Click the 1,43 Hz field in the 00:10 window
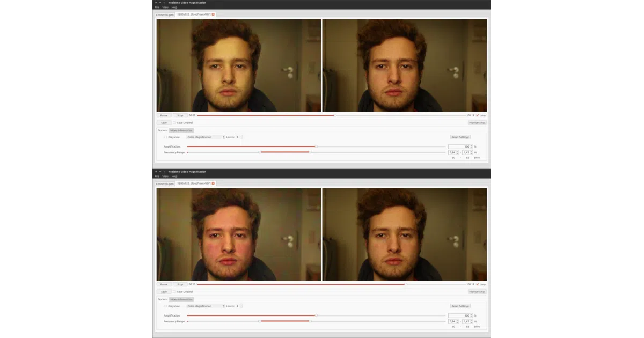644x338 pixels. pyautogui.click(x=467, y=321)
